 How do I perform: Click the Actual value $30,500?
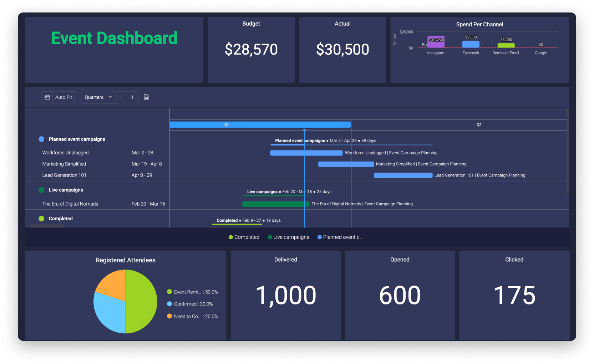click(x=342, y=50)
